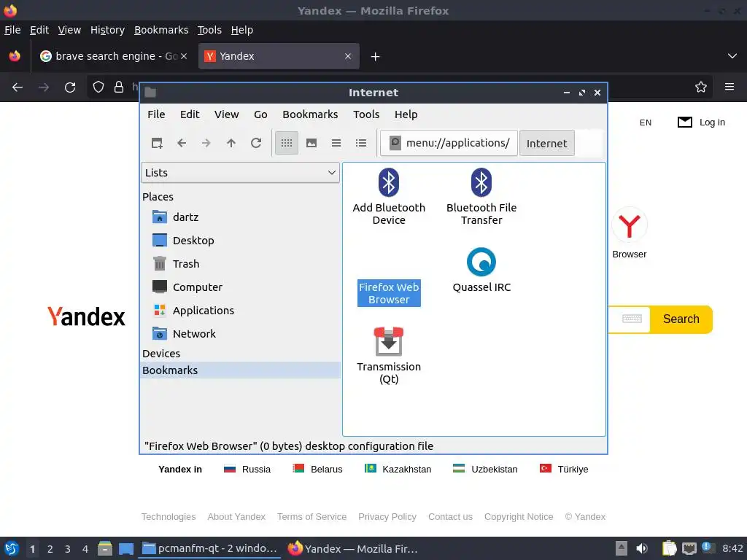Open the Privacy Policy footer link

click(x=387, y=517)
